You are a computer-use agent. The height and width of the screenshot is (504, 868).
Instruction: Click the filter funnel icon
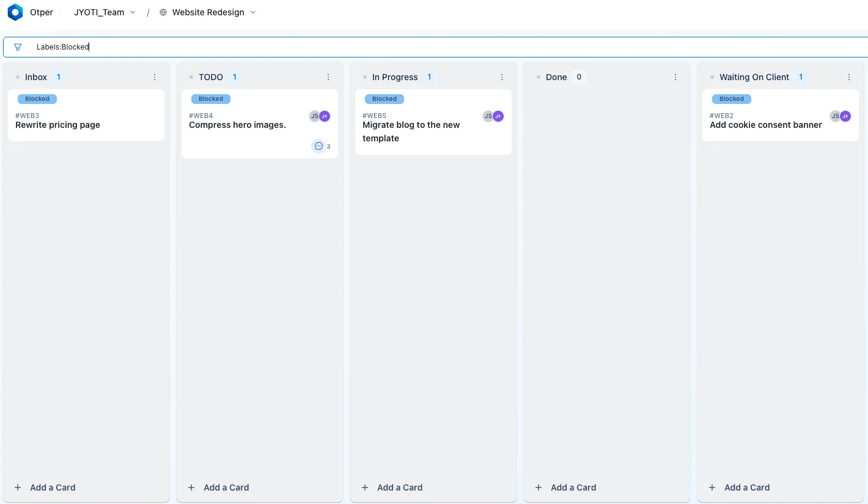[x=18, y=47]
